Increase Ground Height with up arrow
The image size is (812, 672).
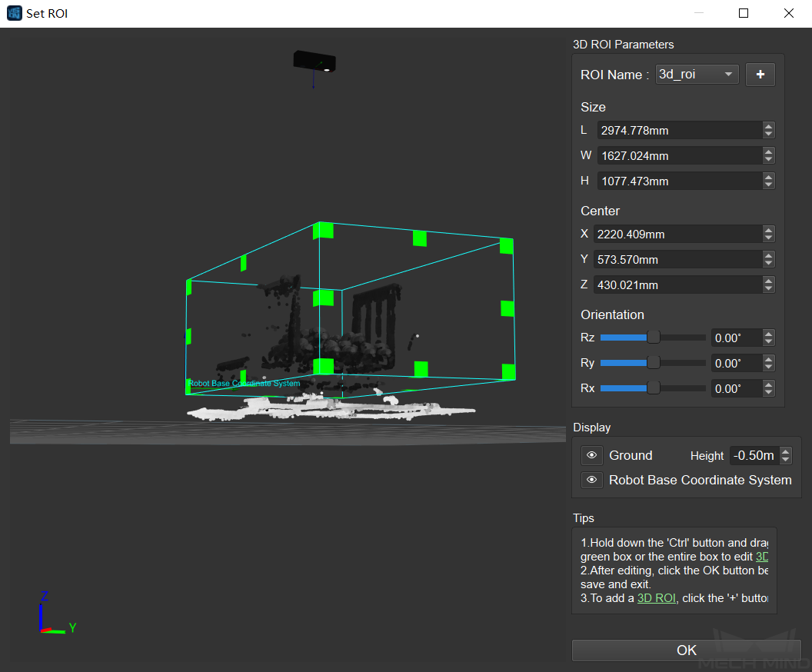(785, 451)
